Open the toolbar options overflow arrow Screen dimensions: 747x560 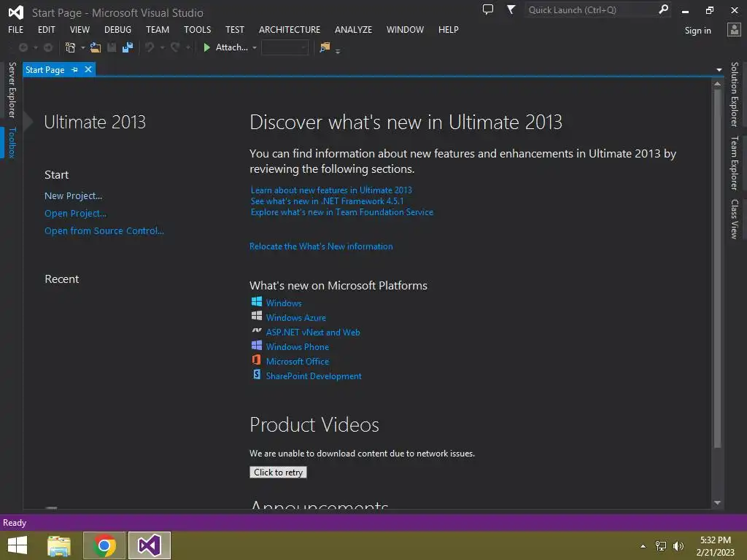point(338,50)
